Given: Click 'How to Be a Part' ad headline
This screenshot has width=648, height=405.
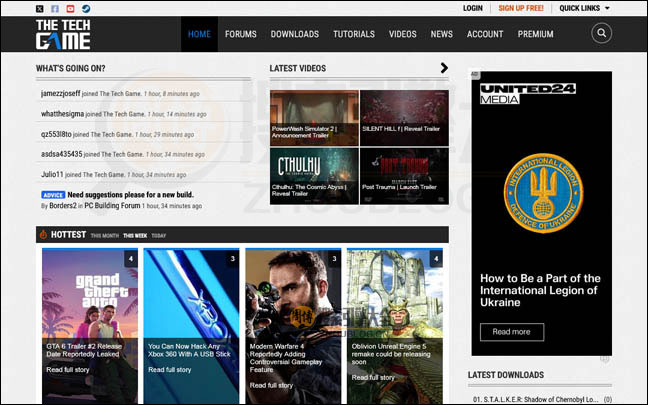Looking at the screenshot, I should point(540,290).
